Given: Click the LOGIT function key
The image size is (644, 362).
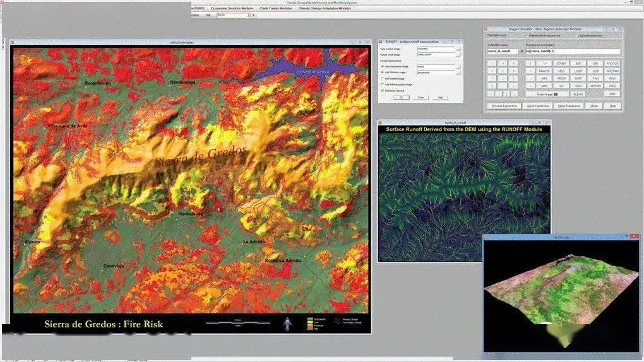Looking at the screenshot, I should tap(578, 71).
